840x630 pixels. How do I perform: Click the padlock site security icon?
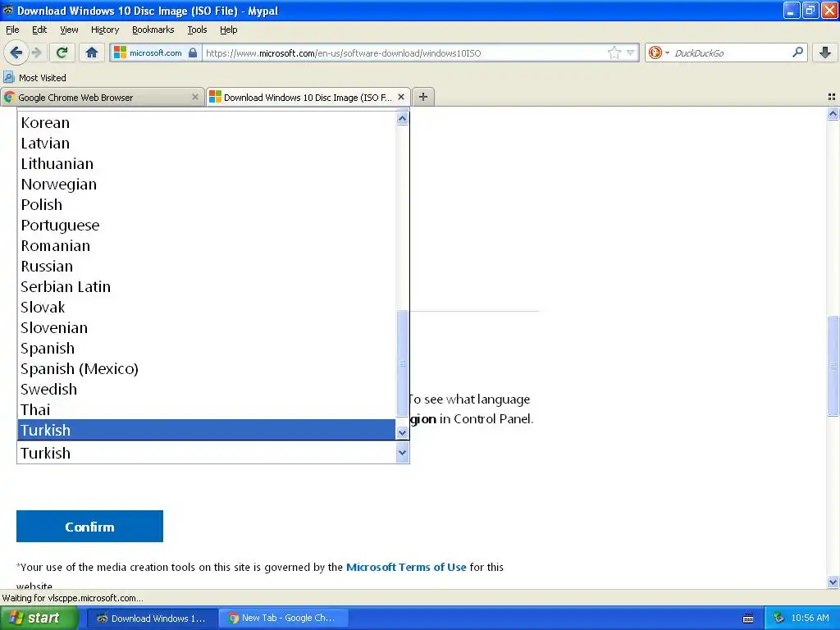pos(193,52)
